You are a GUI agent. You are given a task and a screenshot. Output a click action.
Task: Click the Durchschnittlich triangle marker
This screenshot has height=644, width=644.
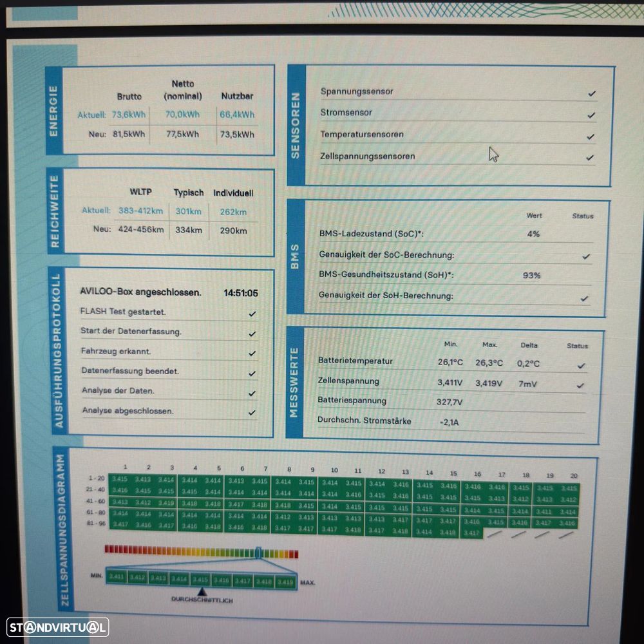[202, 591]
